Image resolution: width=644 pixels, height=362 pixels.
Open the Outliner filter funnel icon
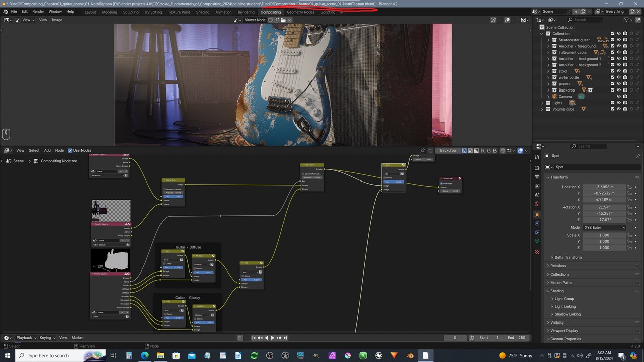[x=626, y=20]
